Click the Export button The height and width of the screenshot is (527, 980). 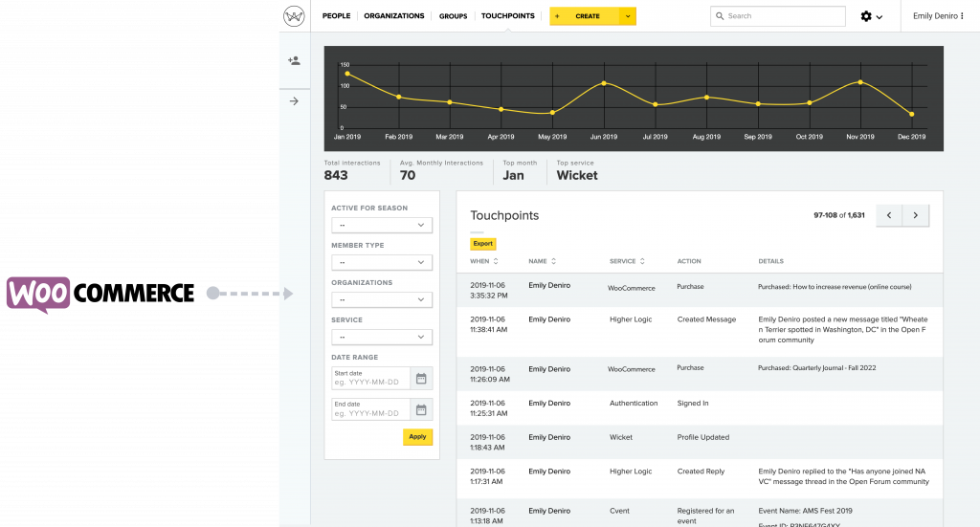pyautogui.click(x=483, y=244)
